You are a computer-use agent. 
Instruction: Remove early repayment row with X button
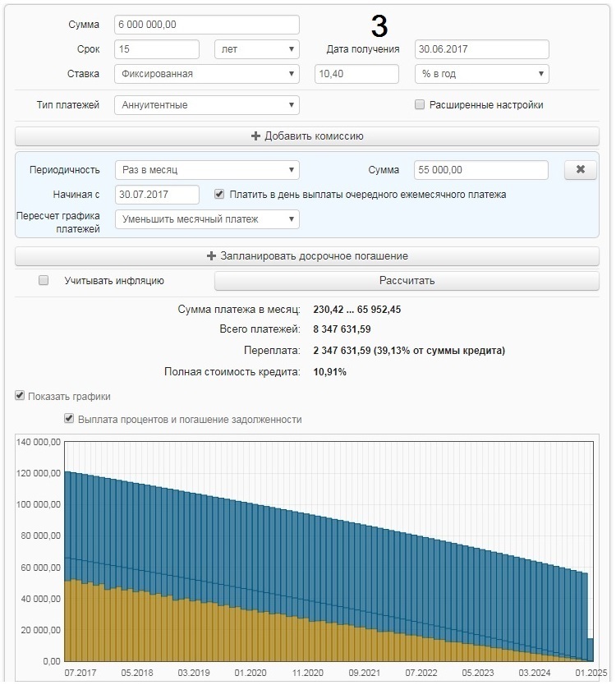[x=581, y=170]
